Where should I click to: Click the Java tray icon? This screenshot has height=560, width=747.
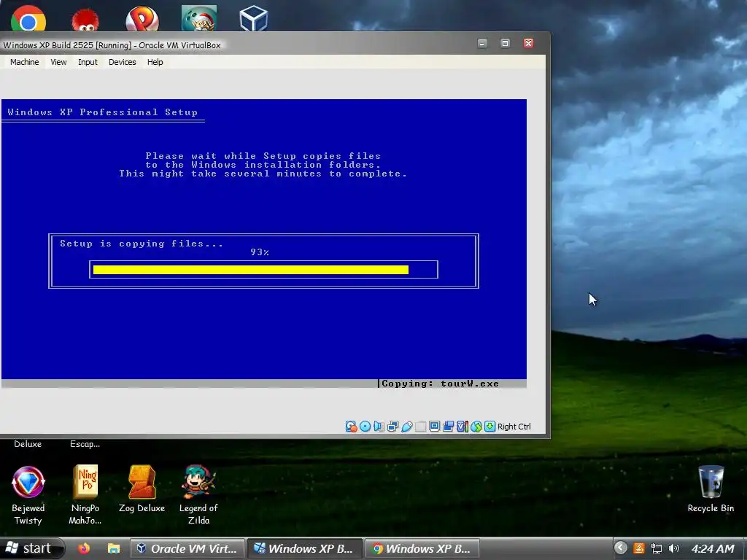(639, 548)
